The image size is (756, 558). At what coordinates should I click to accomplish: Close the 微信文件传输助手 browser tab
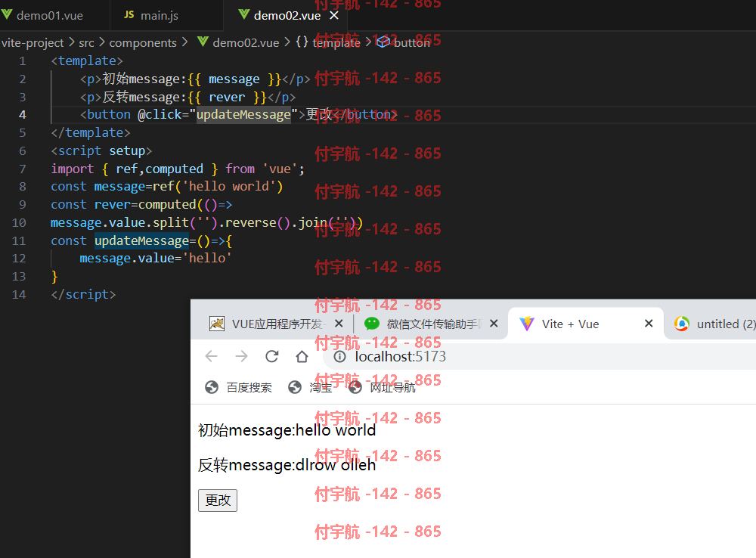pos(494,324)
